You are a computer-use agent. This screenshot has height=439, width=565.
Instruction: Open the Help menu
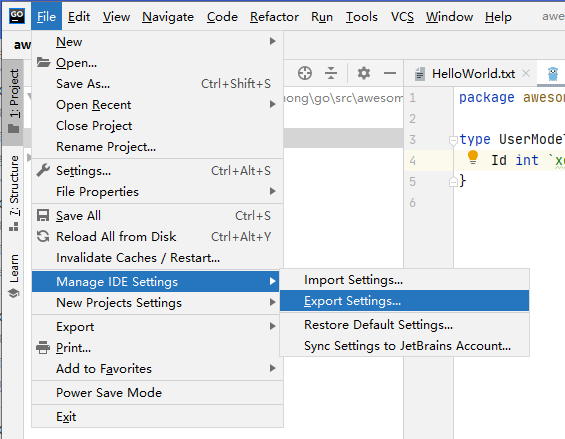(x=498, y=17)
